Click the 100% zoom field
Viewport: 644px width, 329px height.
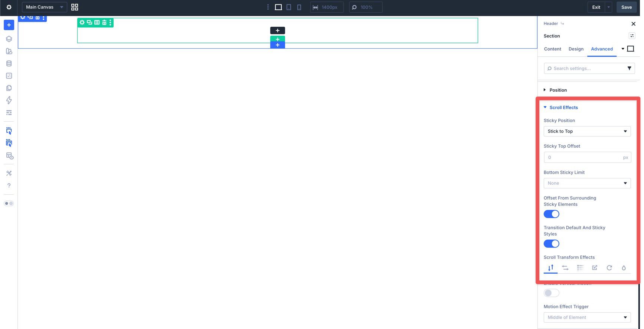tap(366, 7)
